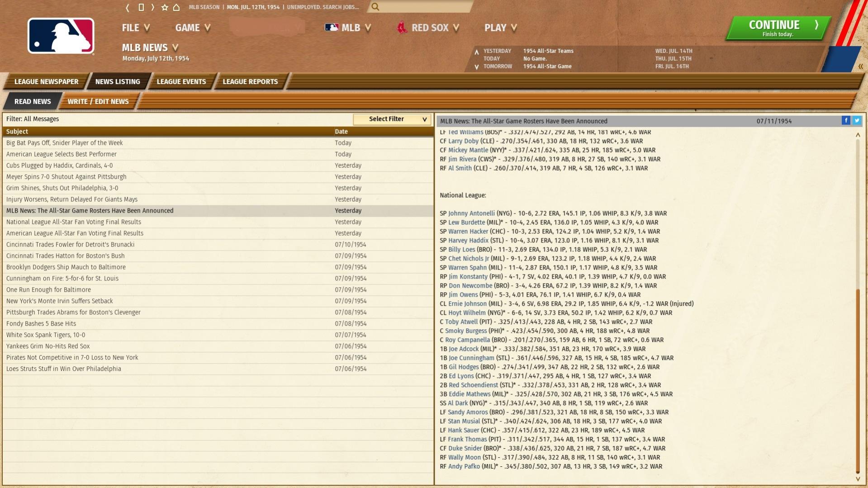Click the star favorites icon
The image size is (868, 488).
(x=165, y=7)
